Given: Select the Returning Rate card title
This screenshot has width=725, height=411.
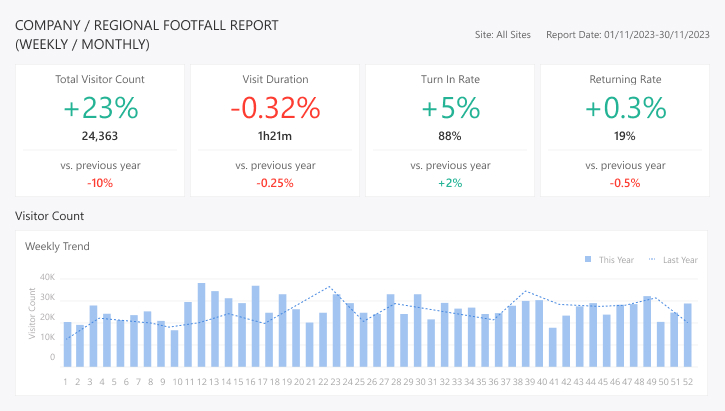Looking at the screenshot, I should (x=625, y=79).
